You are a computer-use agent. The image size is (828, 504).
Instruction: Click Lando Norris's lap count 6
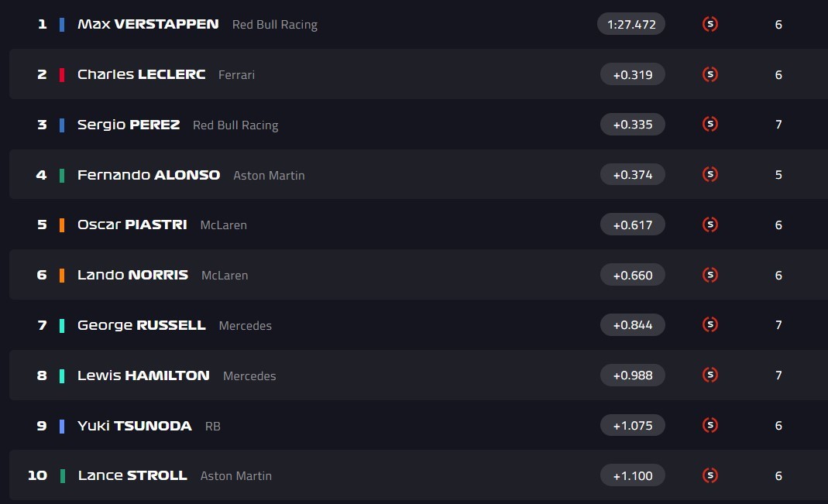tap(778, 276)
